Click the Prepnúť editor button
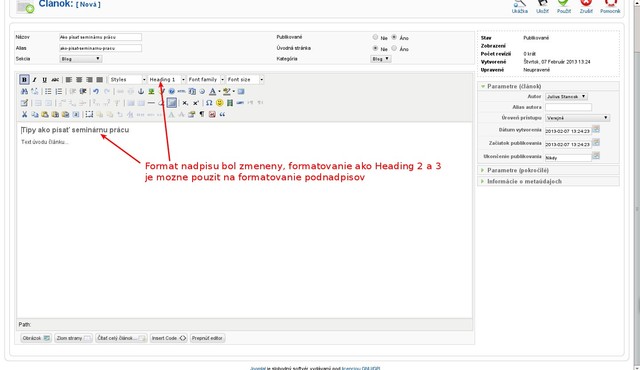Screen dimensions: 640x370 207,338
